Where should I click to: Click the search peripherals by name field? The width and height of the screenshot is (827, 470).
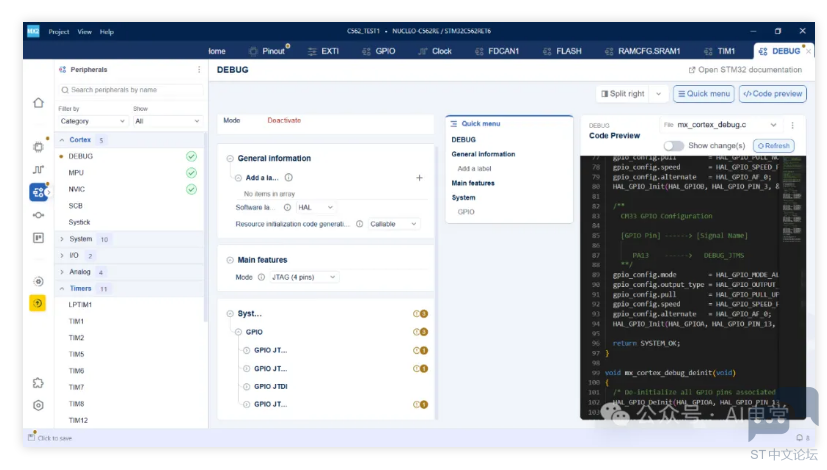pos(130,90)
